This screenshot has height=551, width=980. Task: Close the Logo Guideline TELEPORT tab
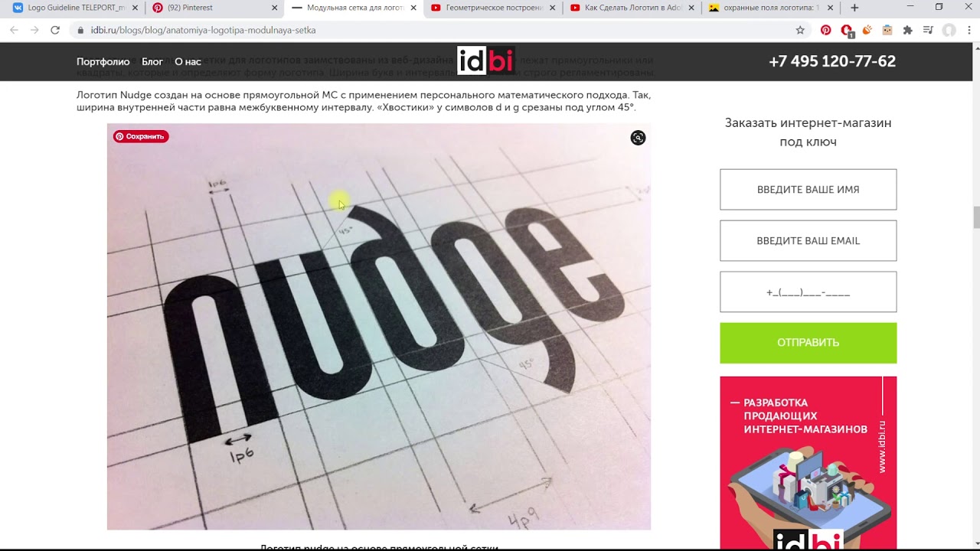click(x=135, y=8)
